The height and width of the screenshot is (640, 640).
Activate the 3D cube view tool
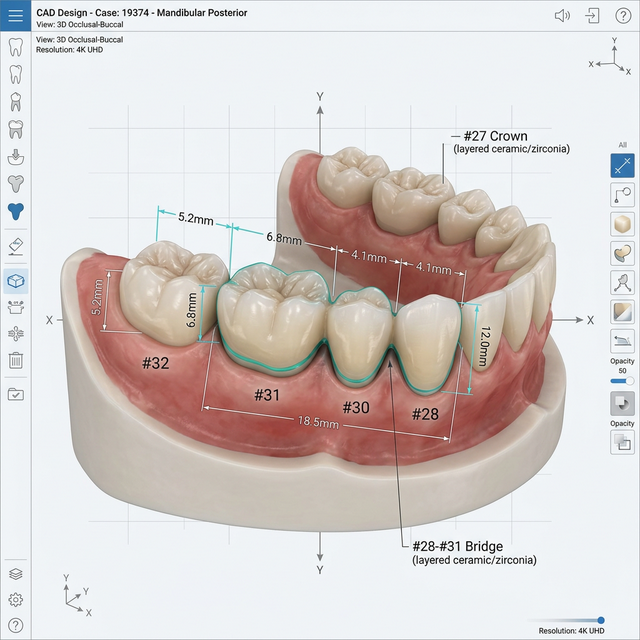click(x=16, y=281)
